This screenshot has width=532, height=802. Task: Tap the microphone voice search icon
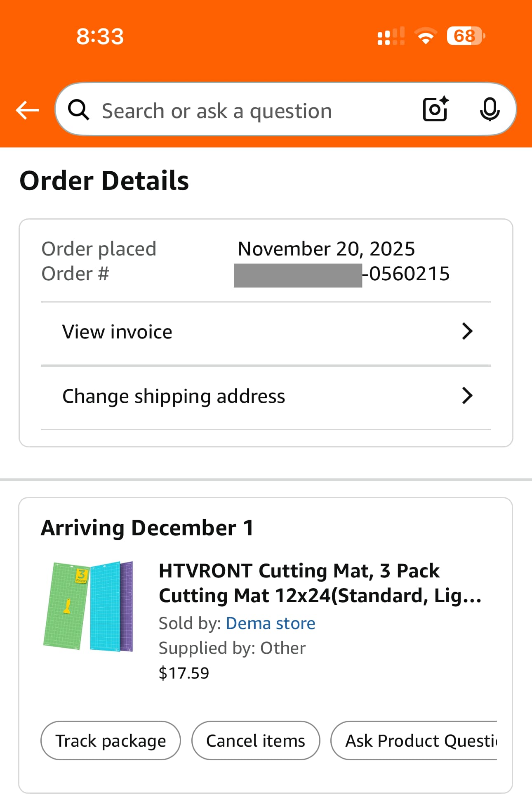[x=490, y=109]
